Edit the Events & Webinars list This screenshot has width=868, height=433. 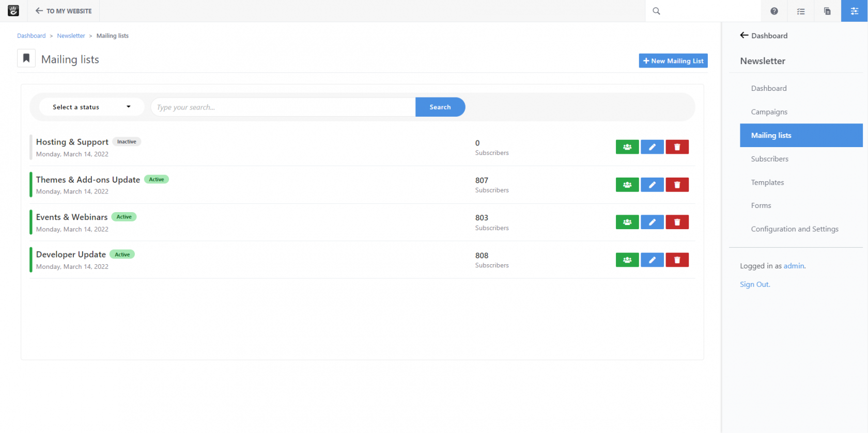tap(652, 222)
